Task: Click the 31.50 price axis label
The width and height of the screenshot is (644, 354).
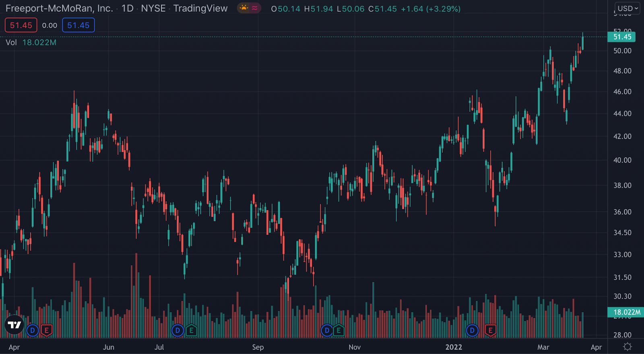Action: point(622,277)
